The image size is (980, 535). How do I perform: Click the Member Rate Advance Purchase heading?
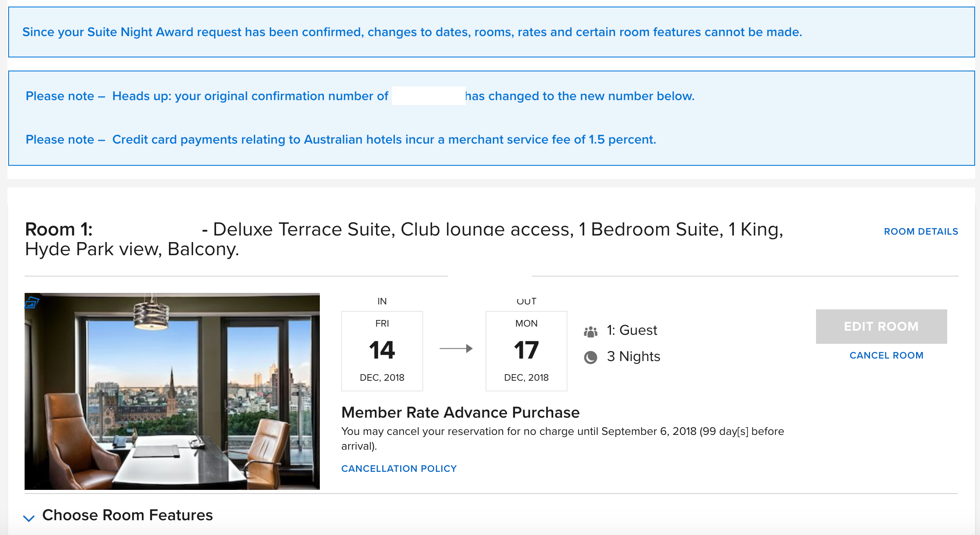point(460,412)
